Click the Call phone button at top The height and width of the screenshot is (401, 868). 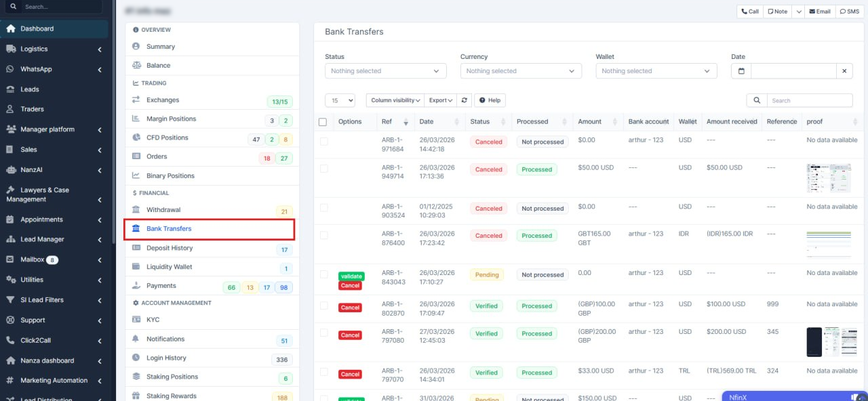pyautogui.click(x=749, y=12)
